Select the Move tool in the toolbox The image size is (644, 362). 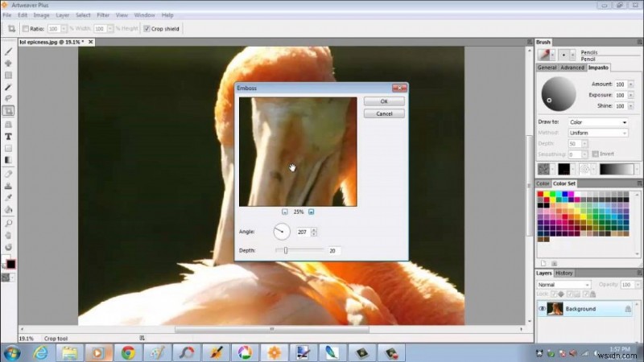click(8, 64)
